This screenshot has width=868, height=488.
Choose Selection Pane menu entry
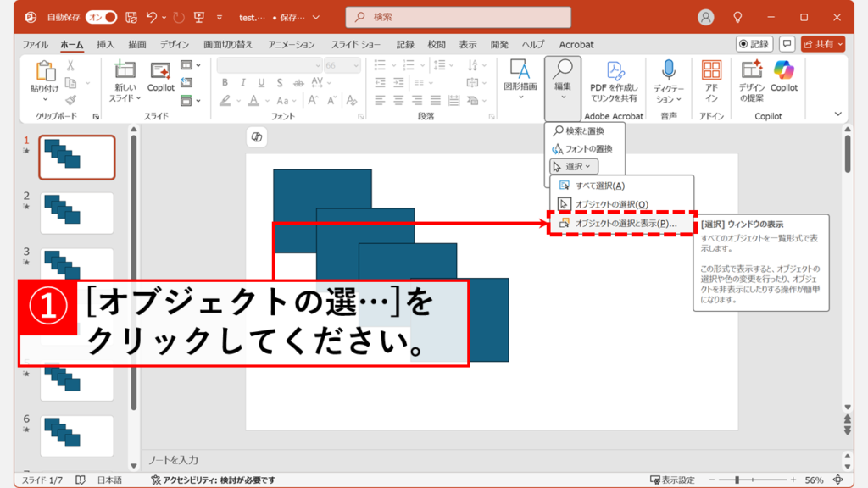621,223
